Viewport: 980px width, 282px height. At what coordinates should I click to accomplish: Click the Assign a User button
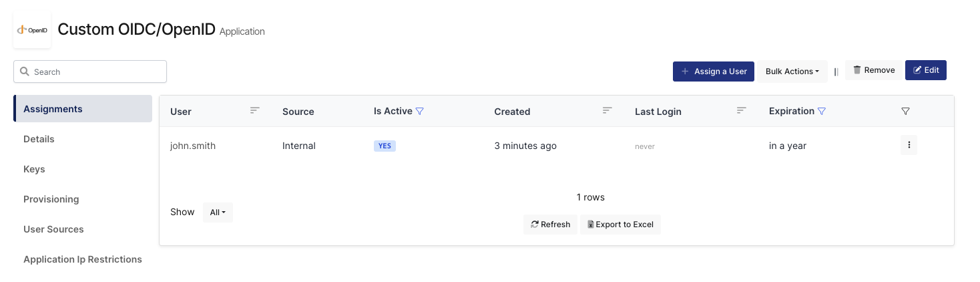pos(714,72)
